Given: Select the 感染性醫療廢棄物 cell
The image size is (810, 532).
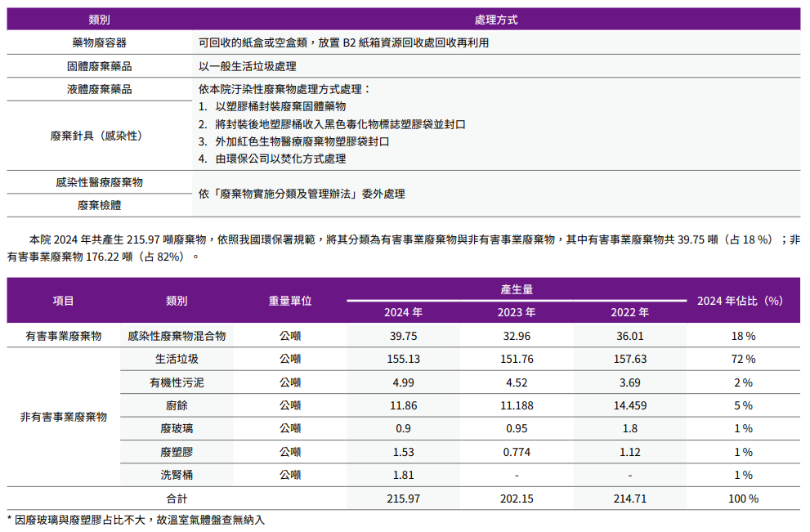Looking at the screenshot, I should coord(99,182).
